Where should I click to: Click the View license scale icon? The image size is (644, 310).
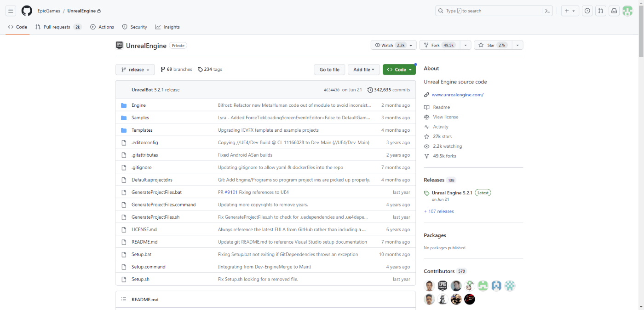[427, 117]
